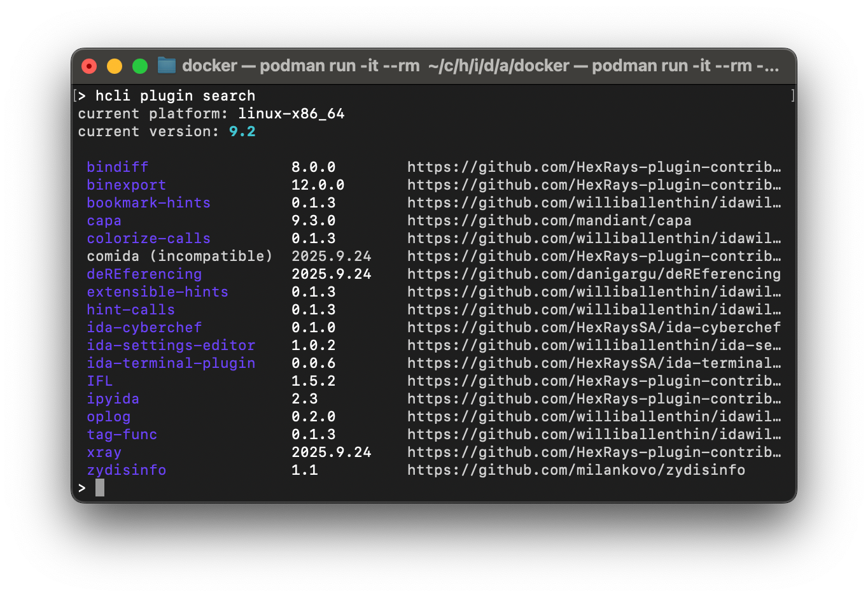Click the mandiant/capa GitHub URL

pyautogui.click(x=549, y=221)
